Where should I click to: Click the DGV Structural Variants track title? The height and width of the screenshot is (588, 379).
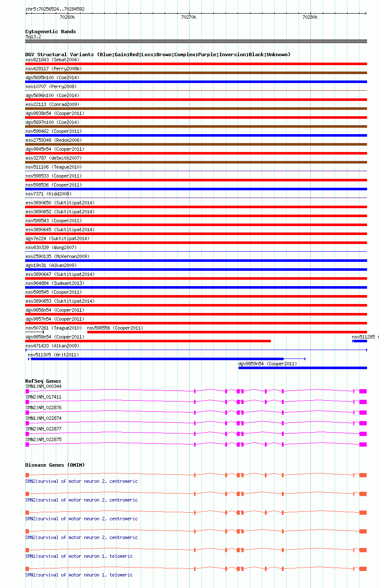158,54
